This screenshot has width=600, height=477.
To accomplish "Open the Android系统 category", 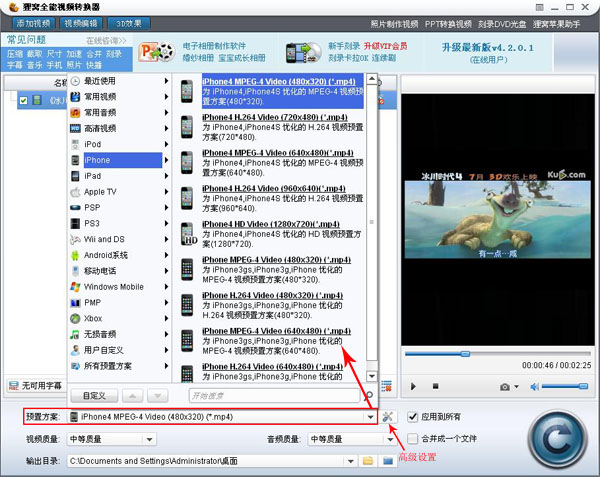I will 120,255.
